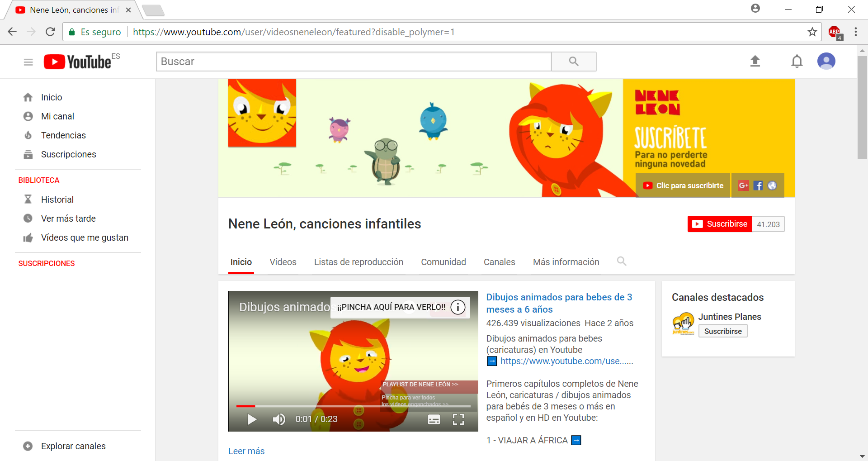The height and width of the screenshot is (461, 868).
Task: Bookmark this page with the star icon
Action: [x=812, y=32]
